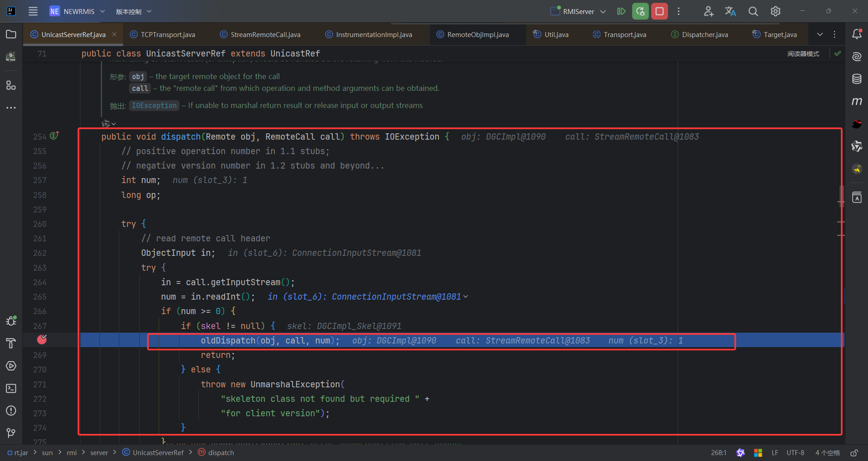Toggle reader mode label
The width and height of the screenshot is (868, 461).
point(803,54)
